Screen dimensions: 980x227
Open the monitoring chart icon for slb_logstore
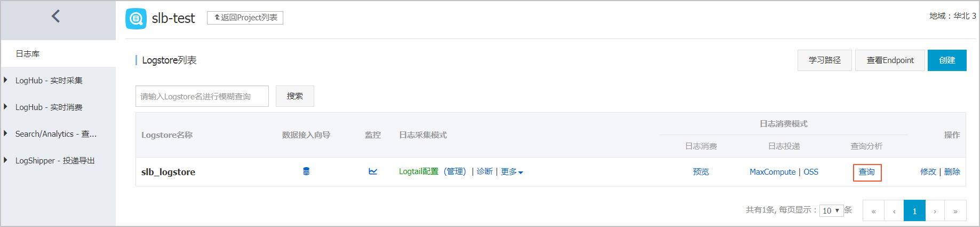click(373, 171)
